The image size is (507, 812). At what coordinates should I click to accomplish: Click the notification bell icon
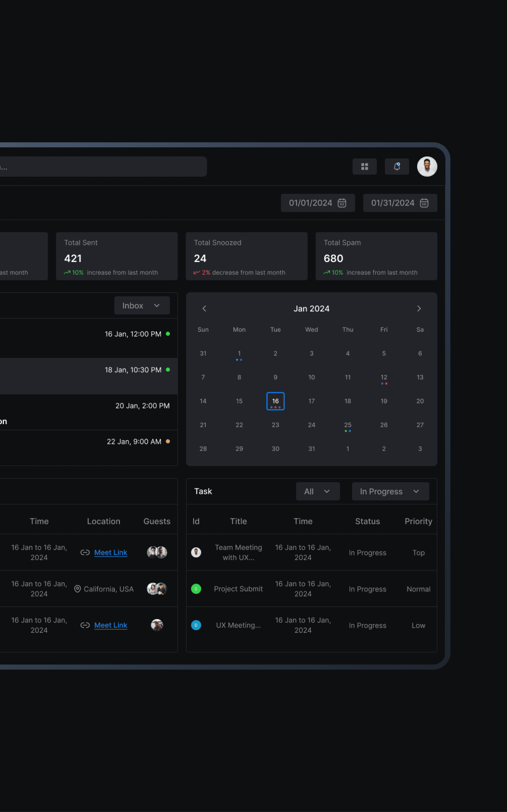coord(397,166)
